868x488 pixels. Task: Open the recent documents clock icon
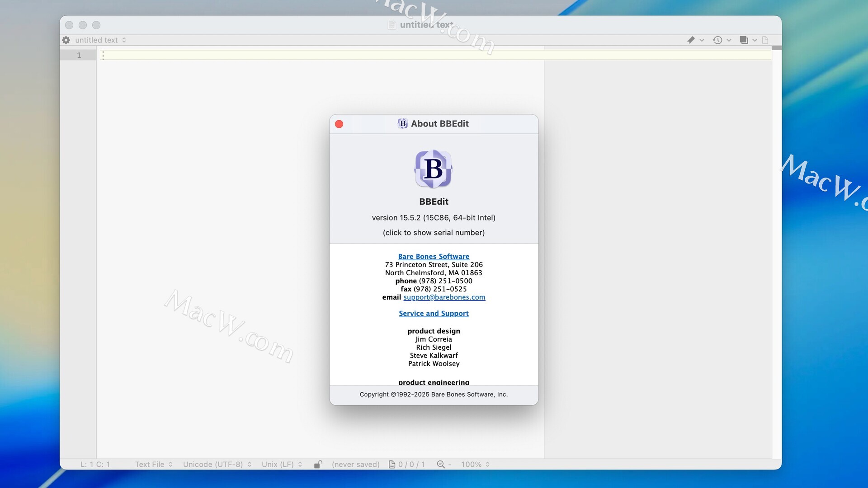tap(717, 40)
